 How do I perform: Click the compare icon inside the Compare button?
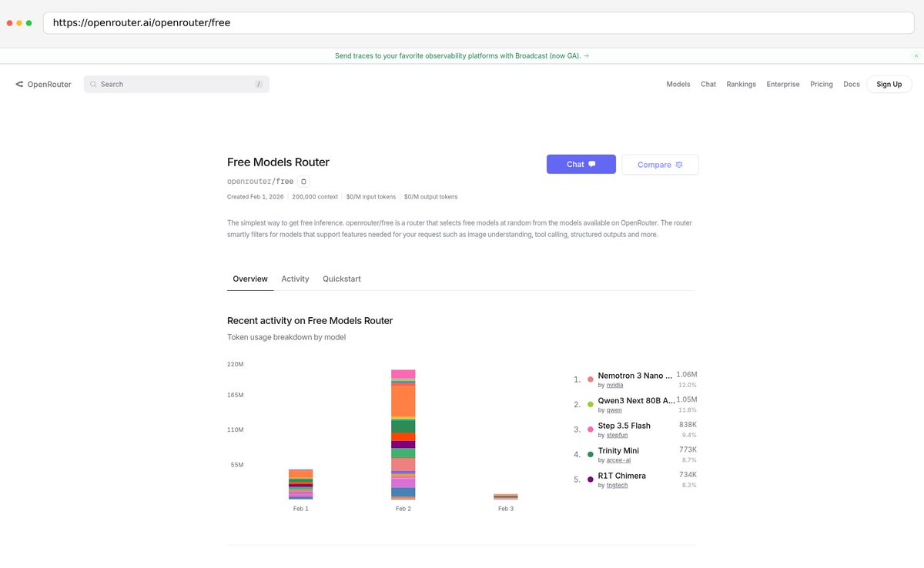(x=678, y=164)
